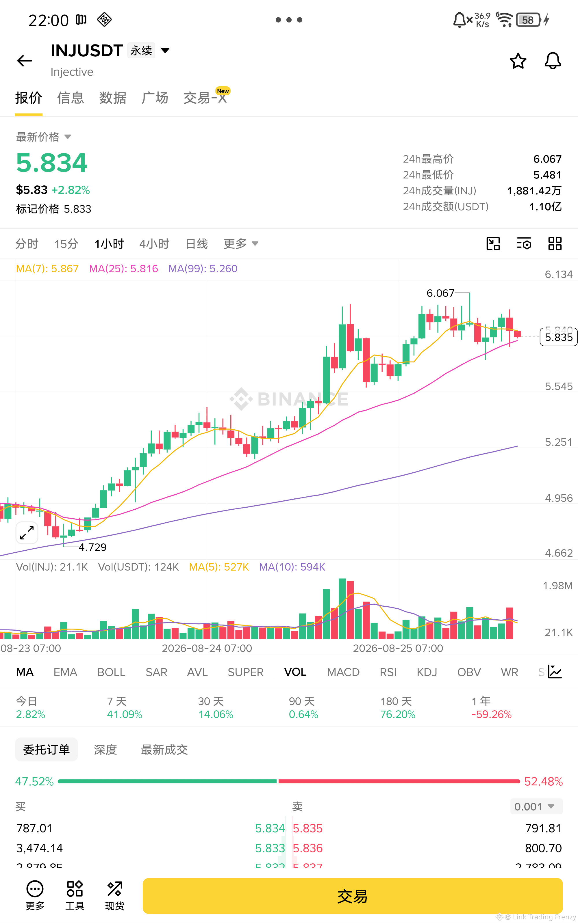The height and width of the screenshot is (924, 578).
Task: Toggle the EMA indicator
Action: click(x=65, y=672)
